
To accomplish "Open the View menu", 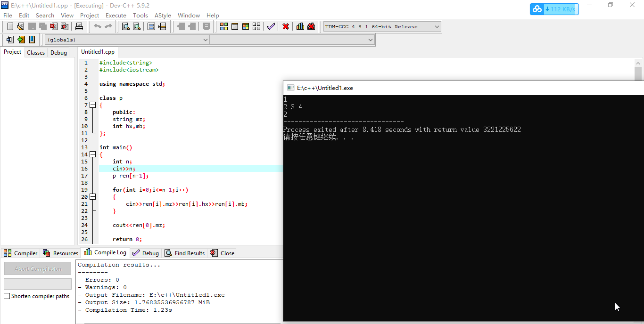I will pyautogui.click(x=67, y=15).
